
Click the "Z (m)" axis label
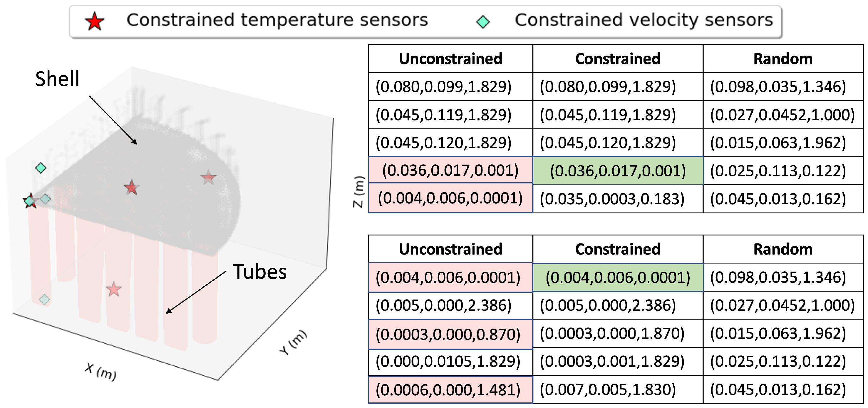tap(358, 192)
